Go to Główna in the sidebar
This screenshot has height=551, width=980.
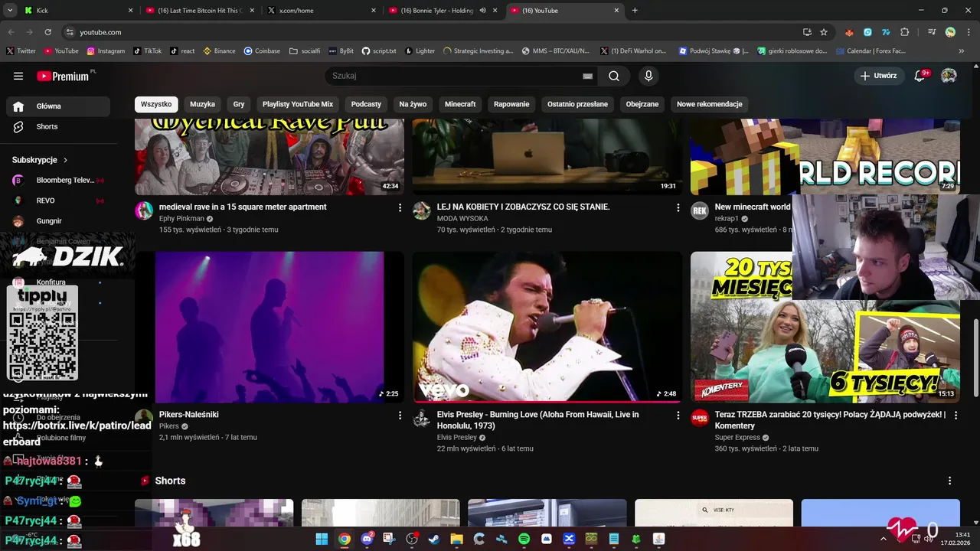(x=58, y=106)
